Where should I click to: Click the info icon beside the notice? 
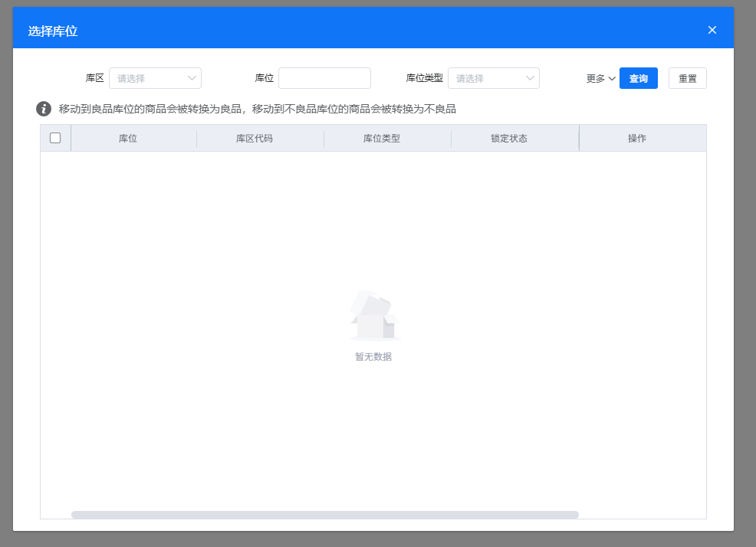coord(44,109)
